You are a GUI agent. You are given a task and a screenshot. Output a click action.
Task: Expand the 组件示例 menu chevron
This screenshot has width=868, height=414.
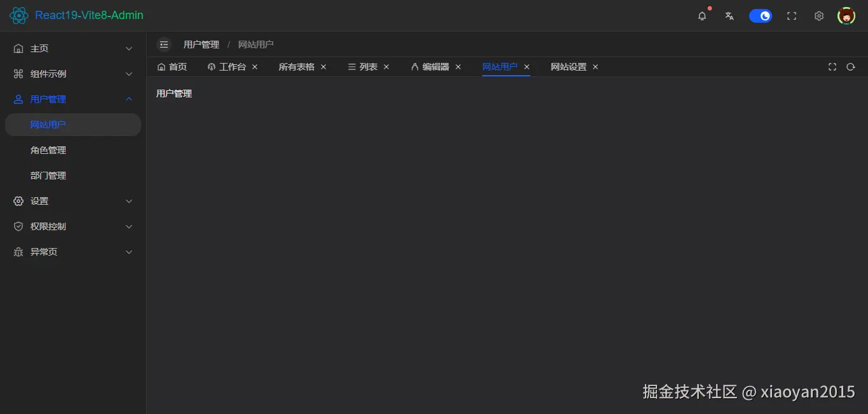coord(129,74)
